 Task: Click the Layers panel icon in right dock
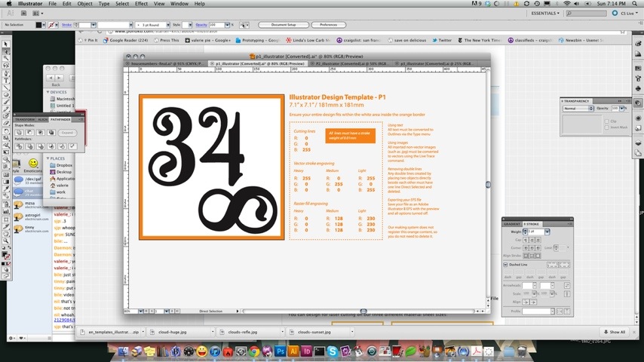(638, 143)
